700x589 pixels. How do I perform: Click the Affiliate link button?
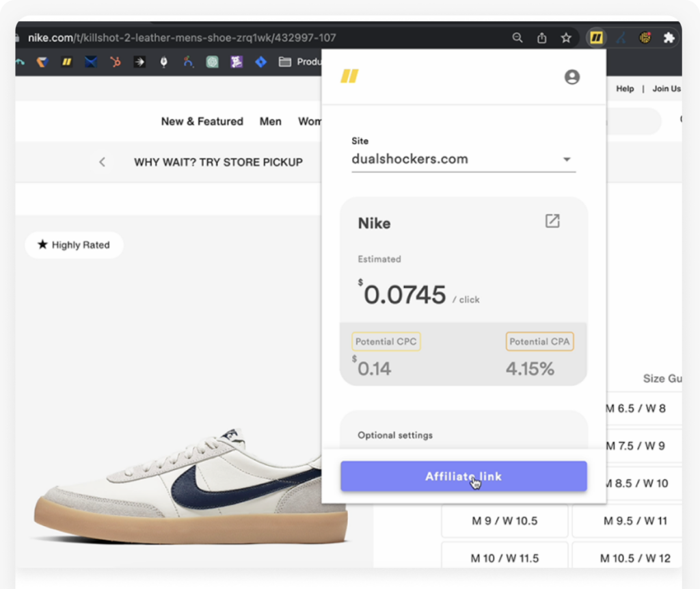pyautogui.click(x=463, y=476)
